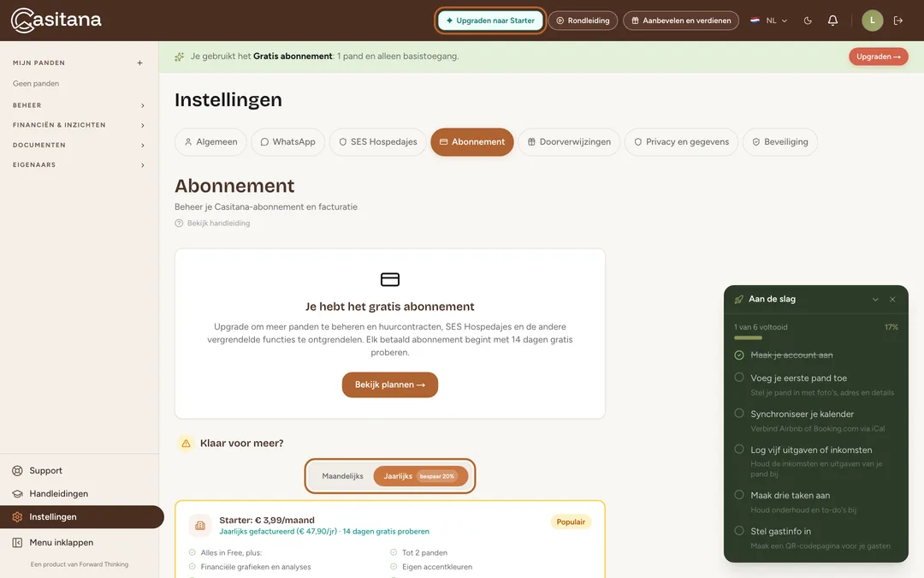This screenshot has width=924, height=578.
Task: Switch to the WhatsApp tab
Action: pos(288,142)
